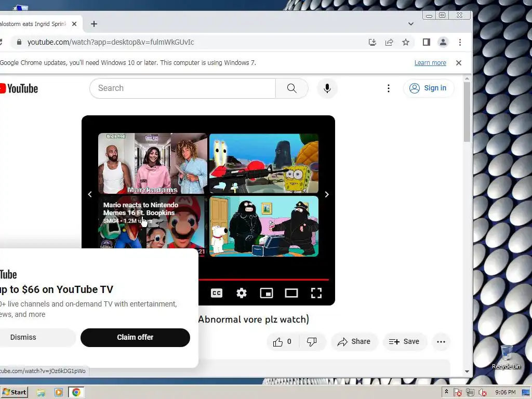Focus the YouTube Search field

point(182,88)
